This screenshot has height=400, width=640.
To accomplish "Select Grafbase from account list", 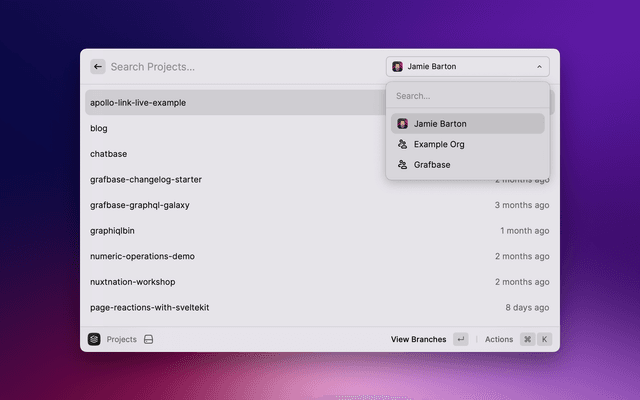I will point(468,164).
